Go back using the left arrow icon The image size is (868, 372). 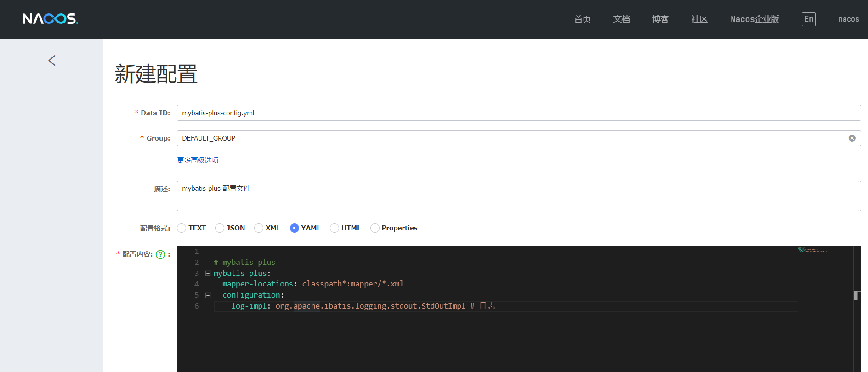[x=52, y=60]
